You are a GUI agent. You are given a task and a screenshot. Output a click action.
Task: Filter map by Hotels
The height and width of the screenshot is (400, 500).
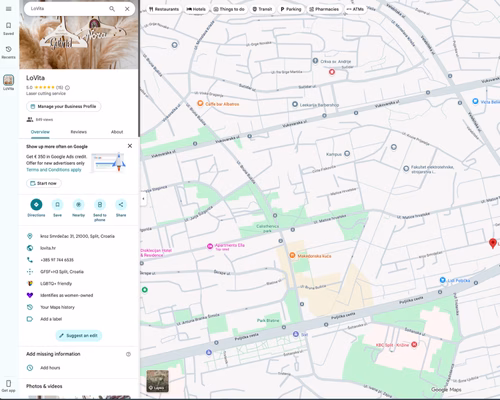[196, 9]
